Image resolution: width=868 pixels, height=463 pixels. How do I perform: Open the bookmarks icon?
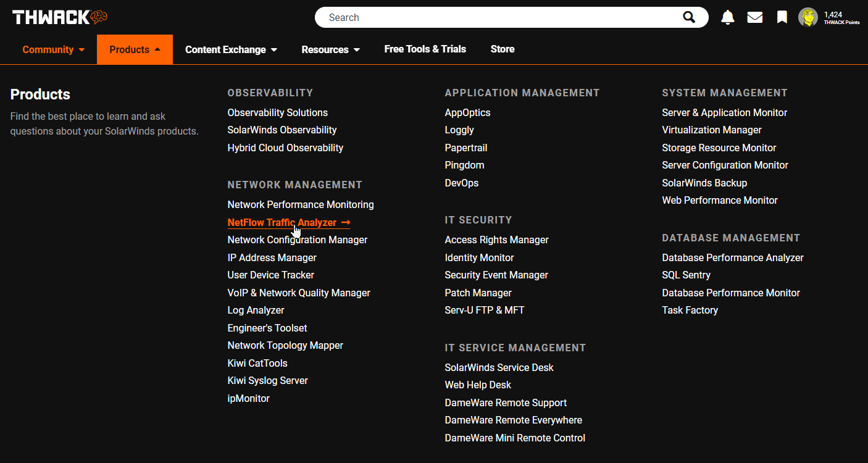[x=782, y=17]
